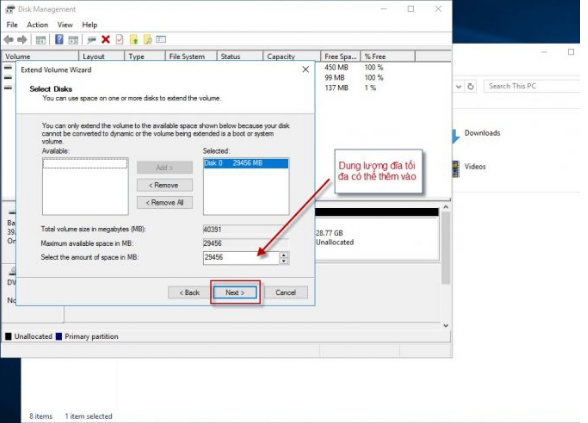Click the red X delete toolbar icon
Image resolution: width=588 pixels, height=423 pixels.
106,39
